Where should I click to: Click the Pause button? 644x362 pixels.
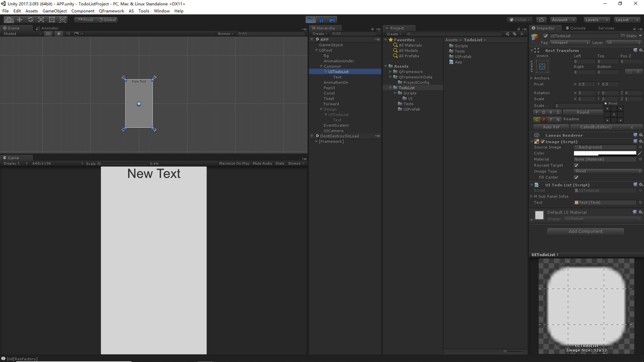[321, 20]
